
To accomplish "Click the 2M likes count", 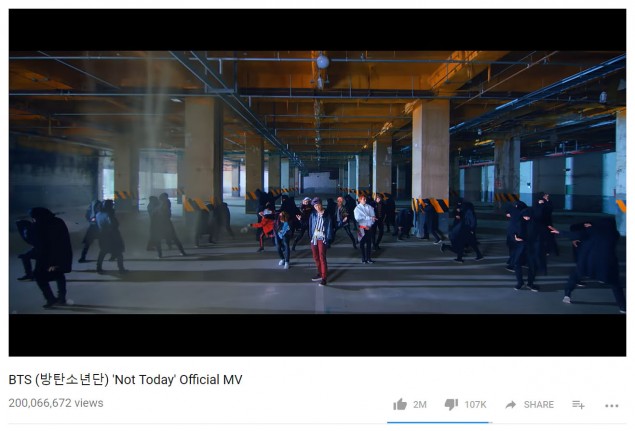I will click(420, 404).
